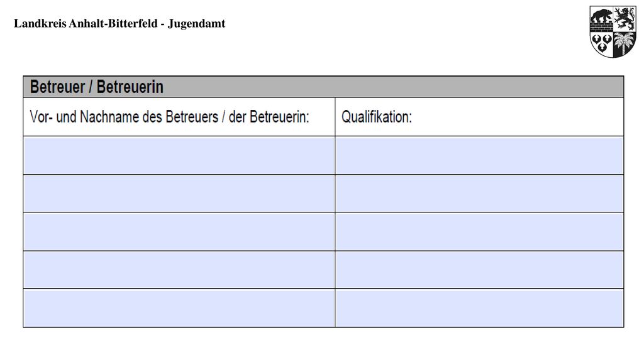Click fourth Qualifikation input field
Image resolution: width=644 pixels, height=362 pixels.
tap(479, 270)
